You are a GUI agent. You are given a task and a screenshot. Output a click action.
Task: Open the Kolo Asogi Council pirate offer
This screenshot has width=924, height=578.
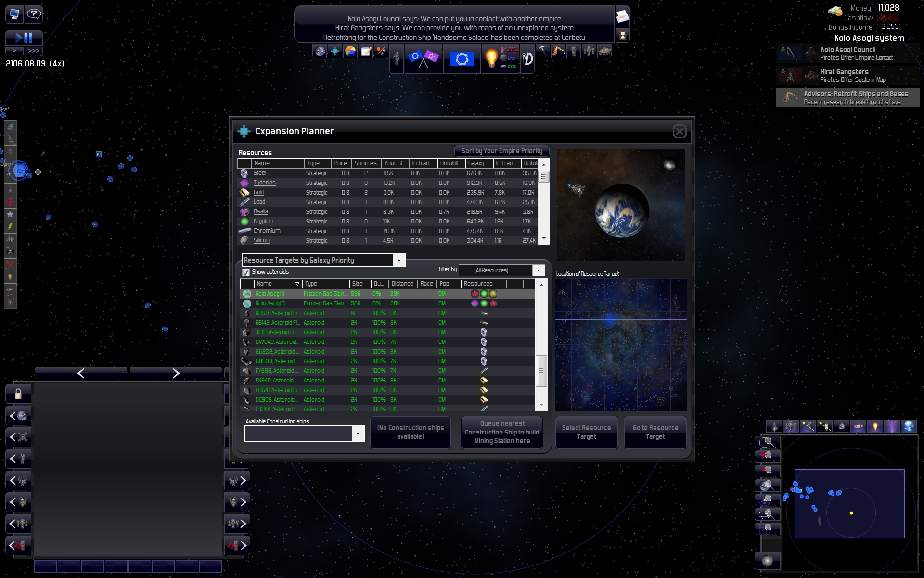pyautogui.click(x=847, y=53)
